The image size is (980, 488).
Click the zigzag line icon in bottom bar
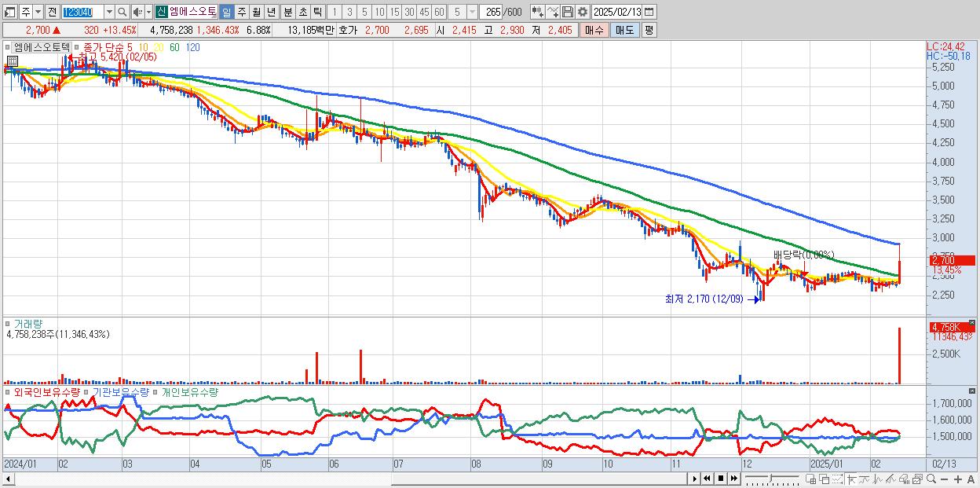pos(878,479)
